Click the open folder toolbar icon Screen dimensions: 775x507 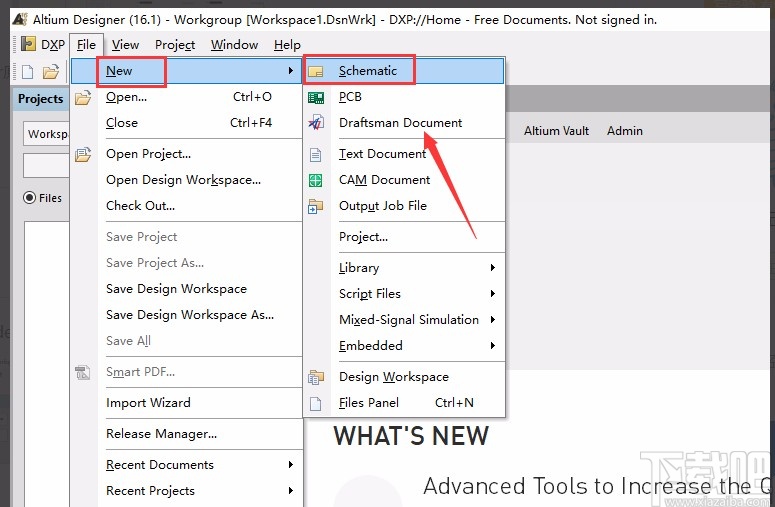51,72
